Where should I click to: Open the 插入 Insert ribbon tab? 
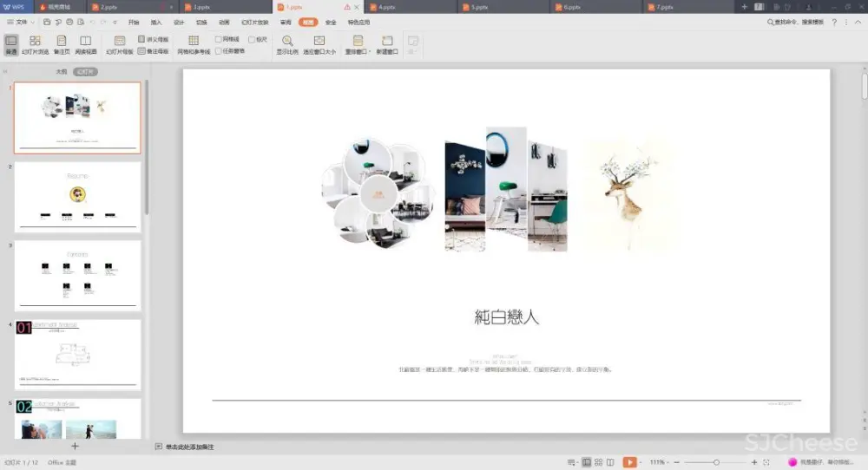tap(156, 23)
